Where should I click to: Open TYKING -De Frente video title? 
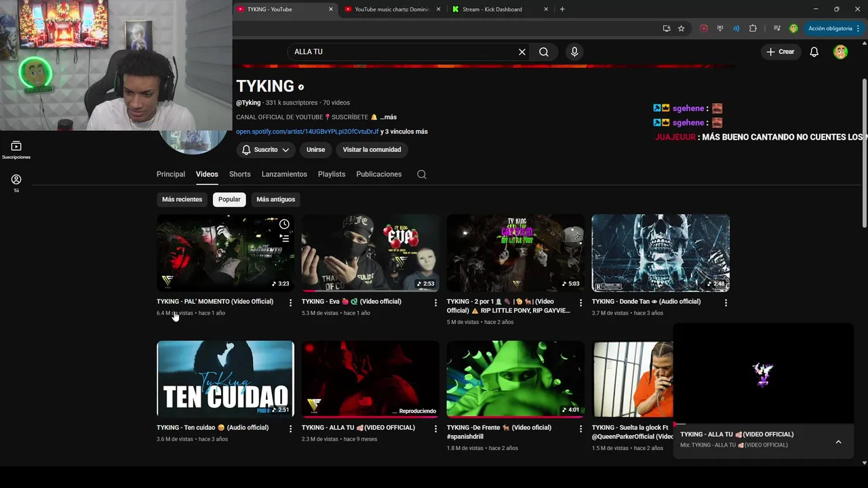tap(499, 432)
